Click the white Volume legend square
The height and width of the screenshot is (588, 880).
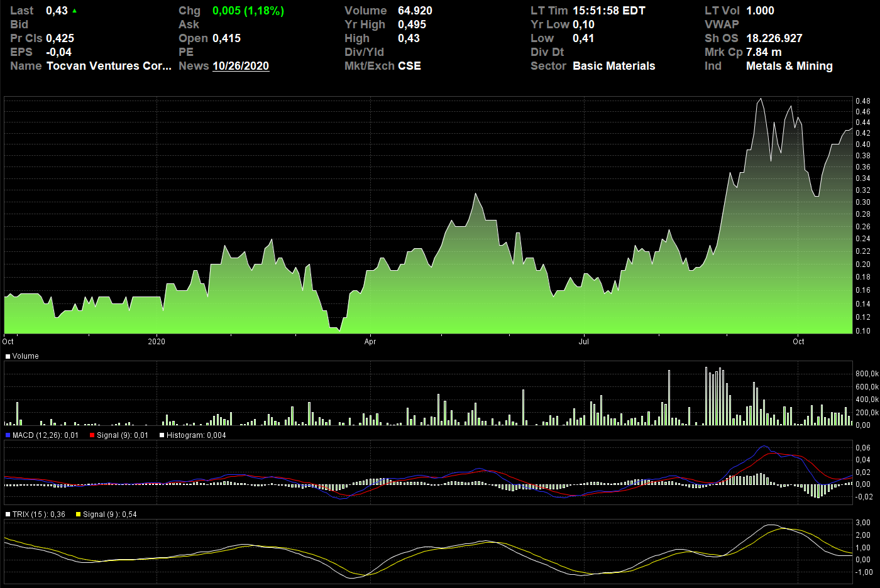click(x=8, y=356)
